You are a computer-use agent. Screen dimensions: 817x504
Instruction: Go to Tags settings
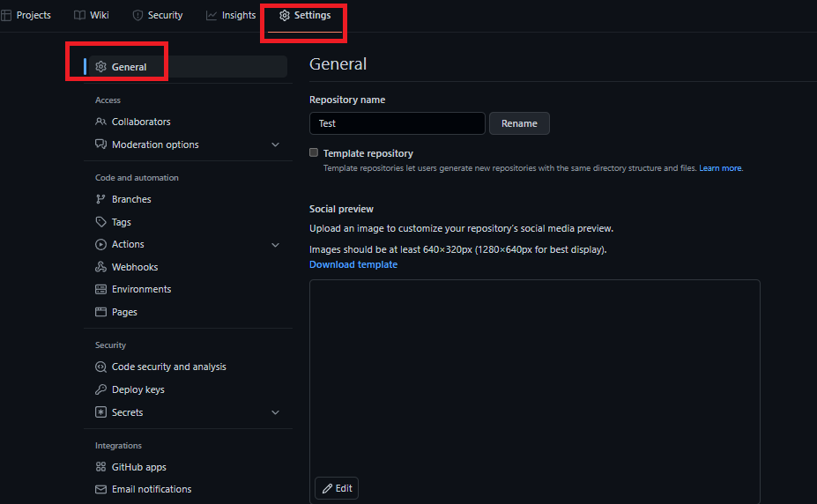click(x=188, y=222)
